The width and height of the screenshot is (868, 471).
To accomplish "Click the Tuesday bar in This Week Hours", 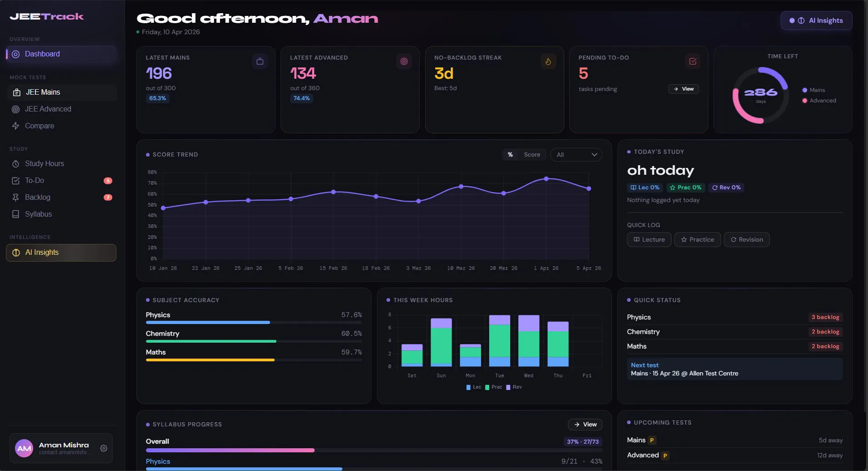I will click(500, 341).
